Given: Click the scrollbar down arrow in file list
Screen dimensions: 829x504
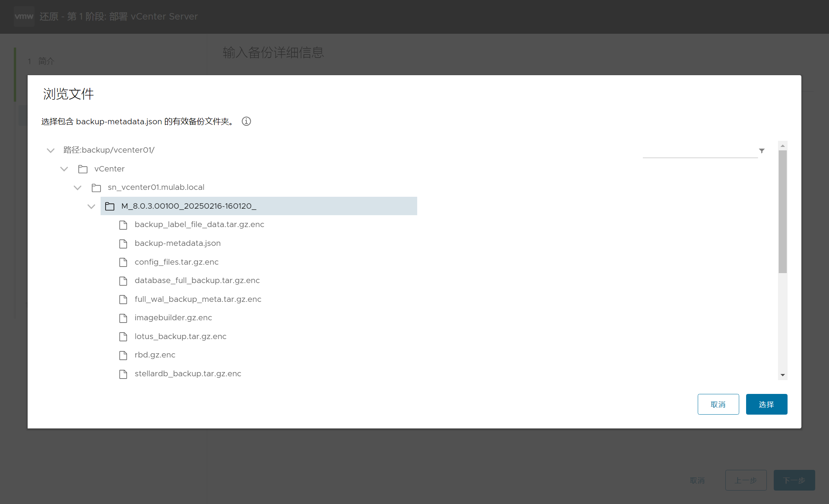Looking at the screenshot, I should pyautogui.click(x=783, y=375).
